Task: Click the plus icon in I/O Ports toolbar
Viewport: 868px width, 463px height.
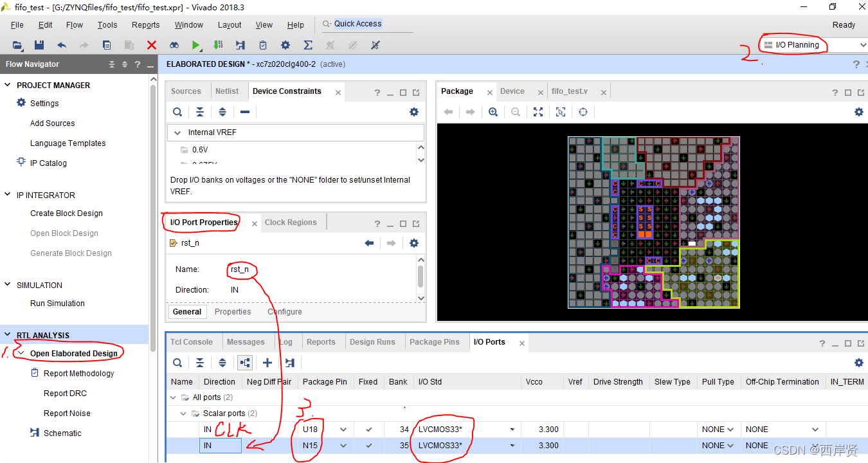Action: click(267, 363)
